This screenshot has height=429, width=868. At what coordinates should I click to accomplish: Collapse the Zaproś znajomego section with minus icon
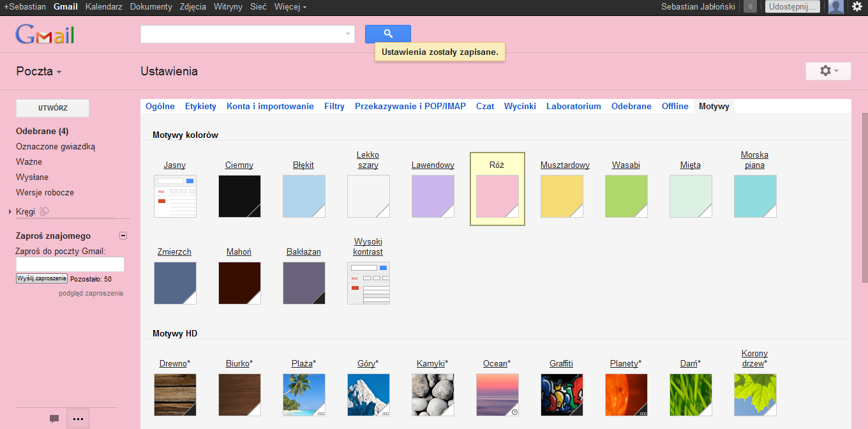123,236
